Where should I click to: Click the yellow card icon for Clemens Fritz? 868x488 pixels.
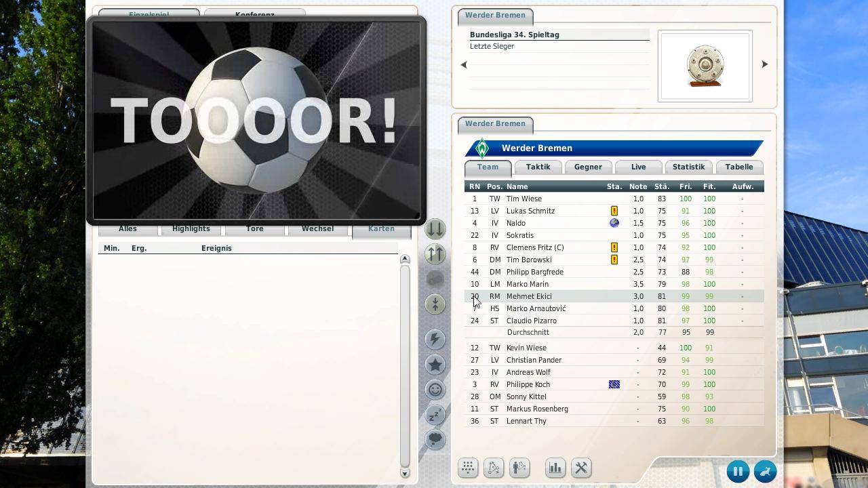click(614, 247)
